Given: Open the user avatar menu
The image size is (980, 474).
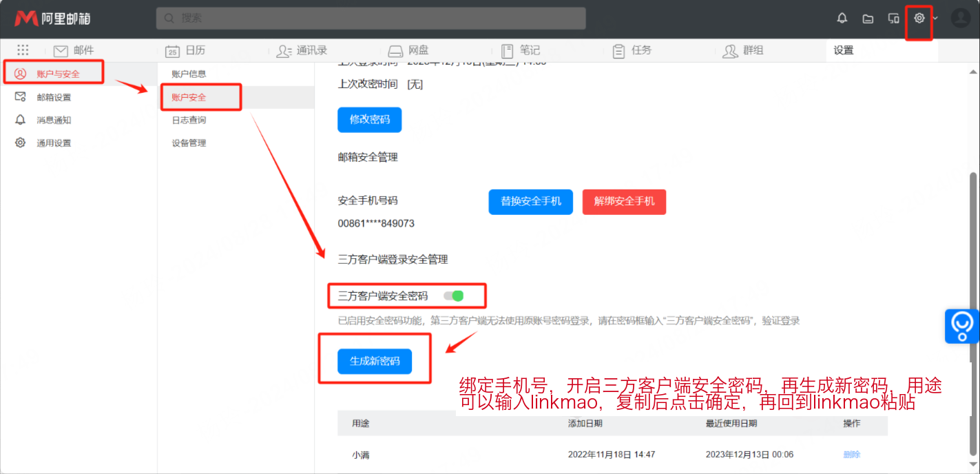Looking at the screenshot, I should point(960,19).
